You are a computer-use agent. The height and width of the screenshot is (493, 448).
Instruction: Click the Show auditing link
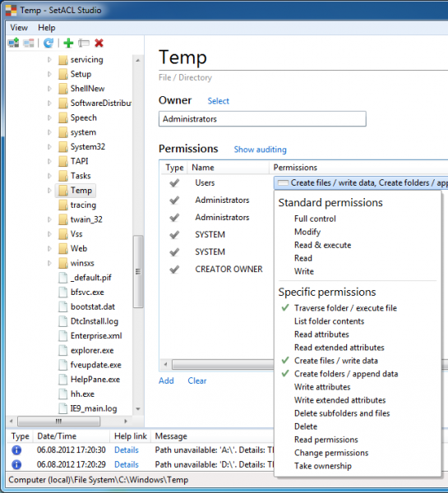click(261, 150)
